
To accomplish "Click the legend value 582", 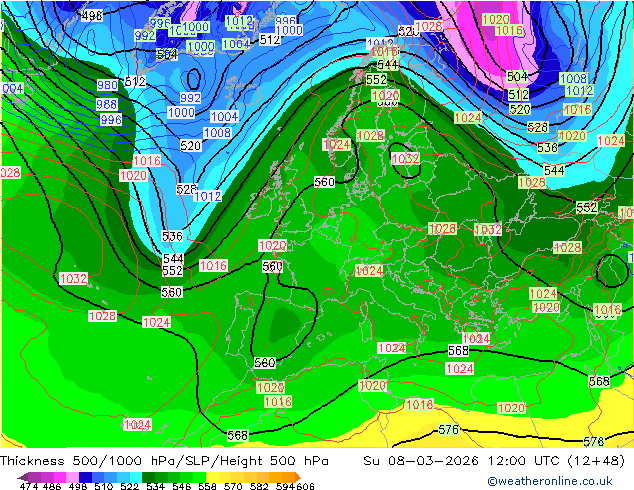I will (x=259, y=486).
